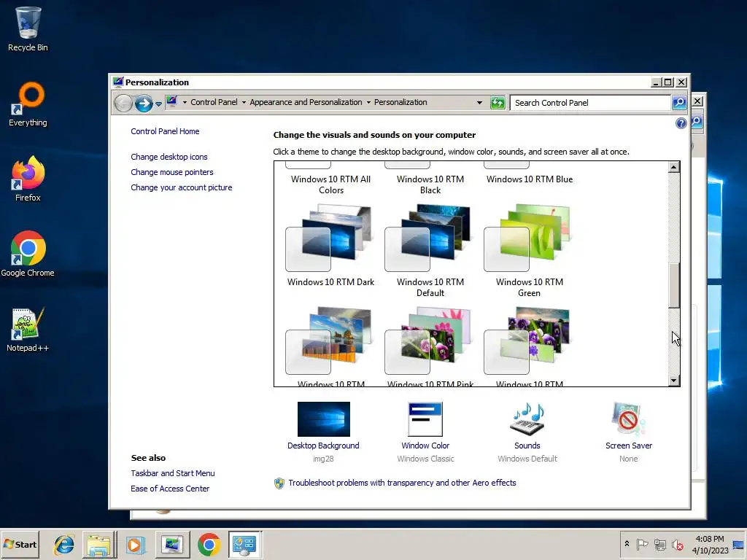Viewport: 747px width, 560px height.
Task: Click Change desktop icons link
Action: coord(169,157)
